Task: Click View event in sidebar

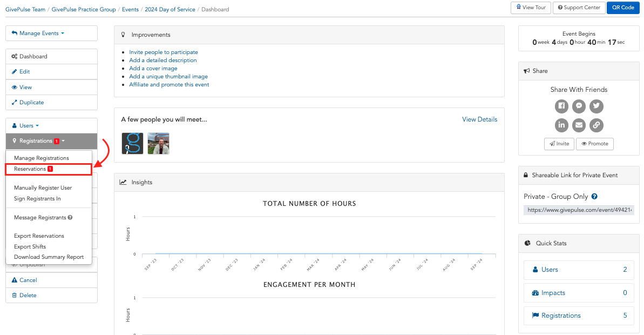Action: [x=51, y=87]
